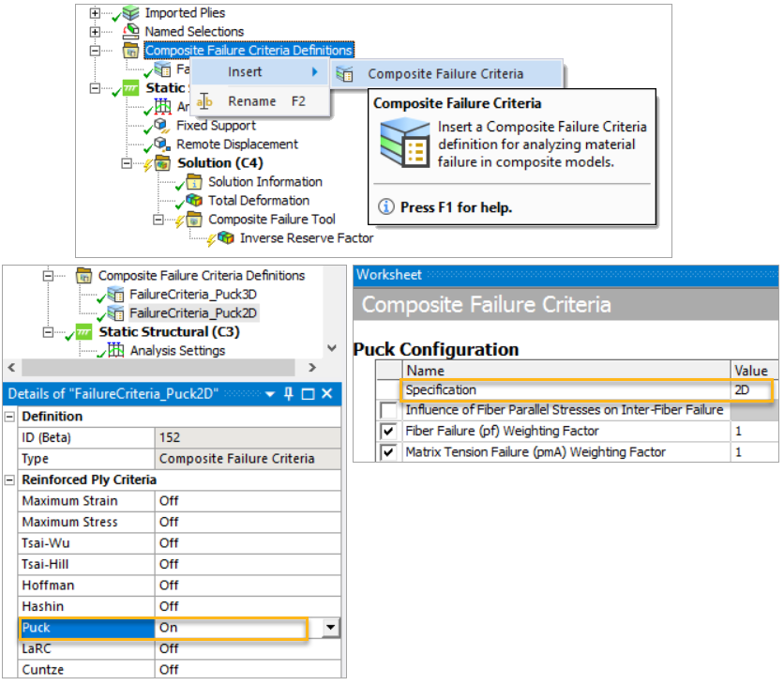This screenshot has height=685, width=784.
Task: Pin the Details panel with pushpin icon
Action: pyautogui.click(x=289, y=394)
